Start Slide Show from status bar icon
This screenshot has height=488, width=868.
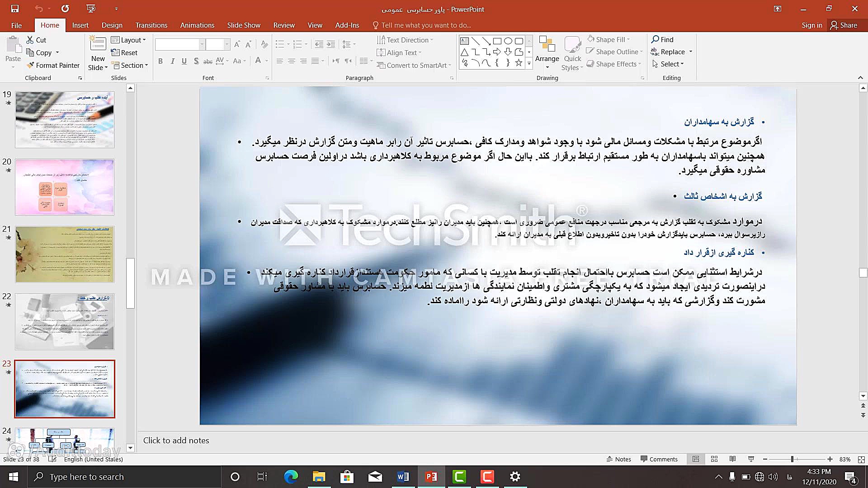[x=751, y=459]
